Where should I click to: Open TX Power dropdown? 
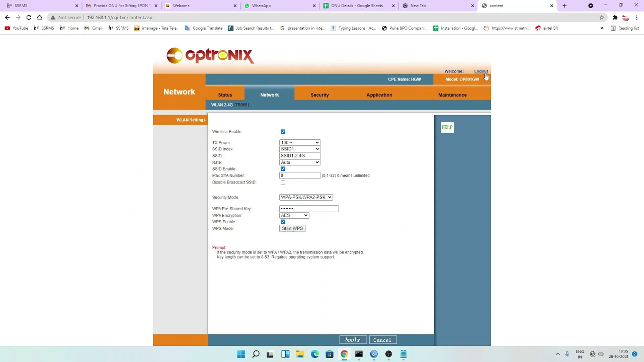[x=300, y=143]
